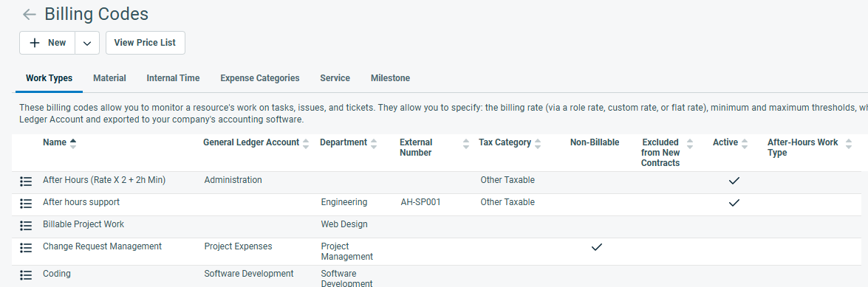Sort by Tax Category column arrows
Viewport: 868px width, 287px height.
(x=538, y=143)
